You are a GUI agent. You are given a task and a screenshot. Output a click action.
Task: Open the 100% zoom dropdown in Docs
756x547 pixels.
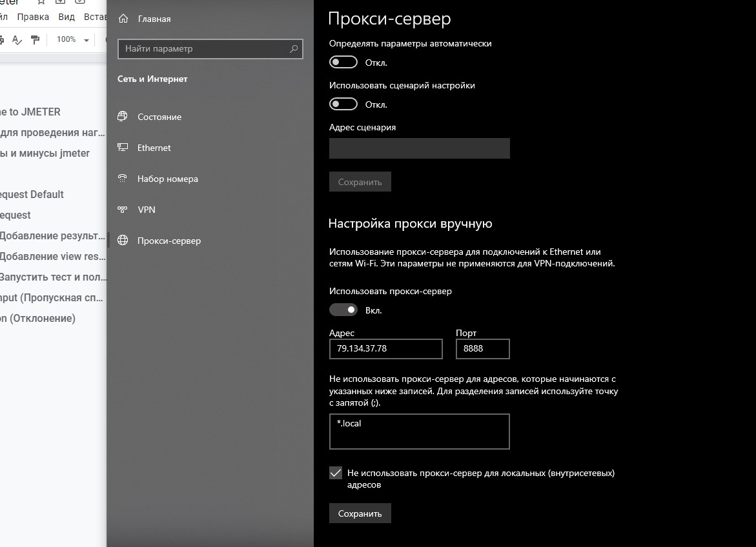click(x=72, y=39)
